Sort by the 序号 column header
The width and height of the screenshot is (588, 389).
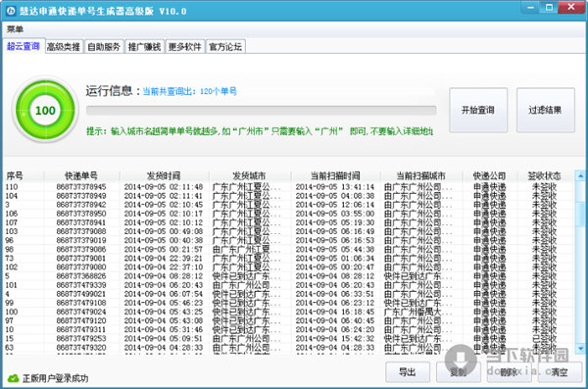(x=24, y=175)
